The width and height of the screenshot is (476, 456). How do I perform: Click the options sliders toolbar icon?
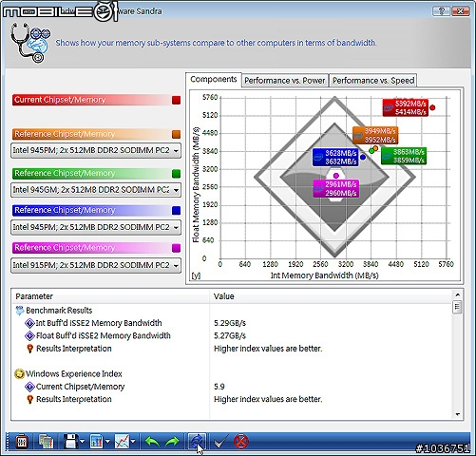pyautogui.click(x=22, y=441)
